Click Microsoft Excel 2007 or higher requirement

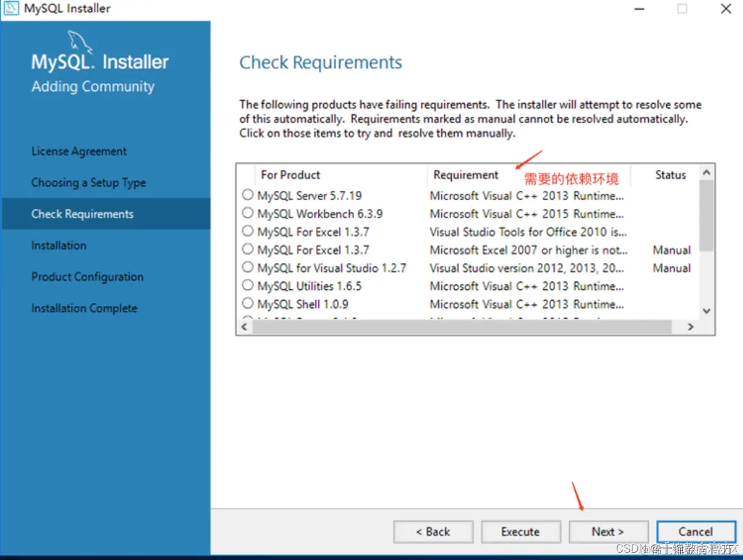pyautogui.click(x=529, y=250)
